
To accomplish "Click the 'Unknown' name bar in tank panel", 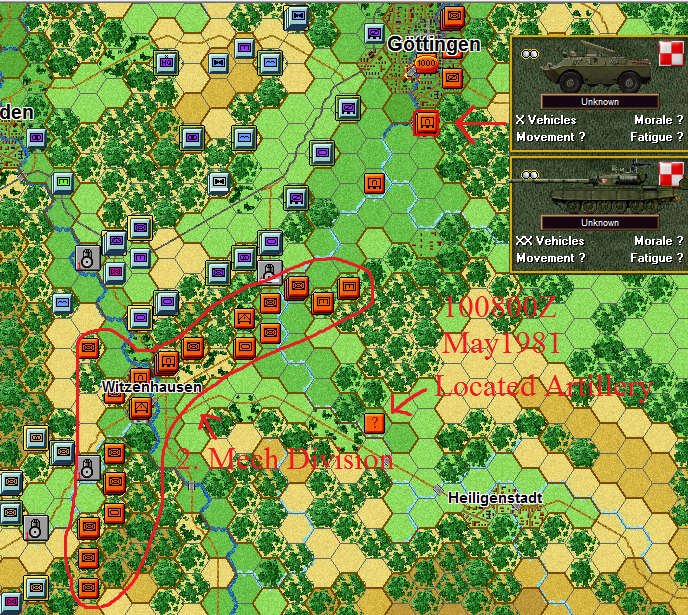I will tap(599, 223).
